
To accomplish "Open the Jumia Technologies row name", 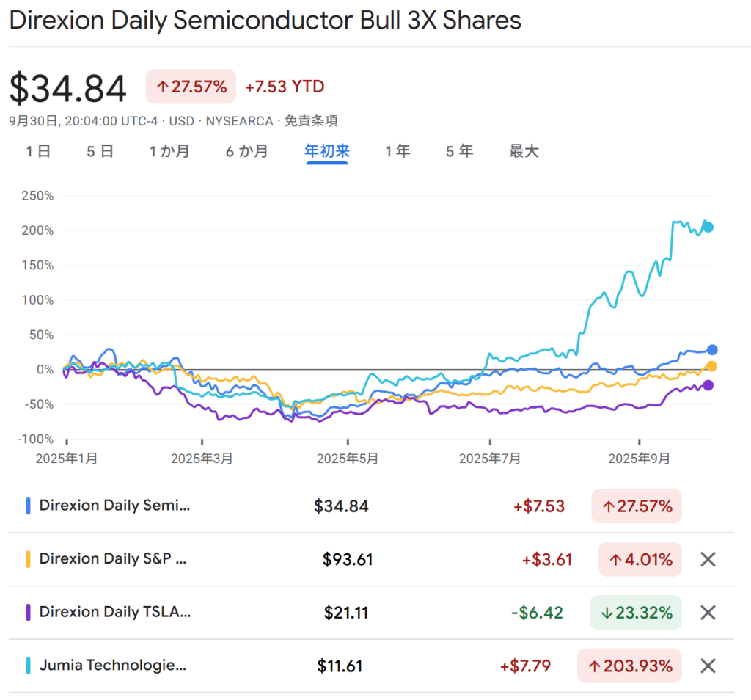I will point(112,666).
